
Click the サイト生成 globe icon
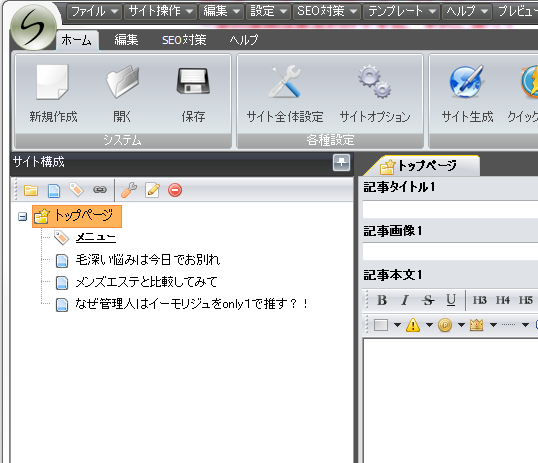pos(467,82)
